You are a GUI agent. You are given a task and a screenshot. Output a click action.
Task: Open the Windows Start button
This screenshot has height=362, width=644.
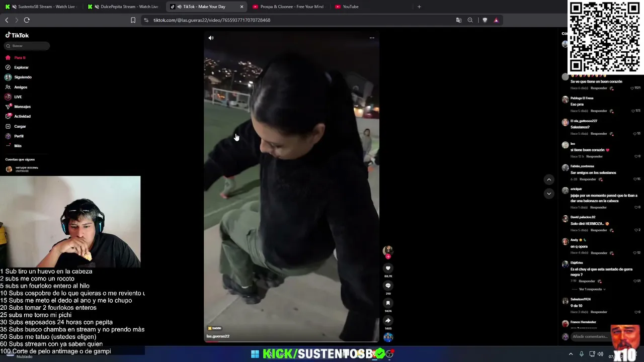[x=255, y=354]
